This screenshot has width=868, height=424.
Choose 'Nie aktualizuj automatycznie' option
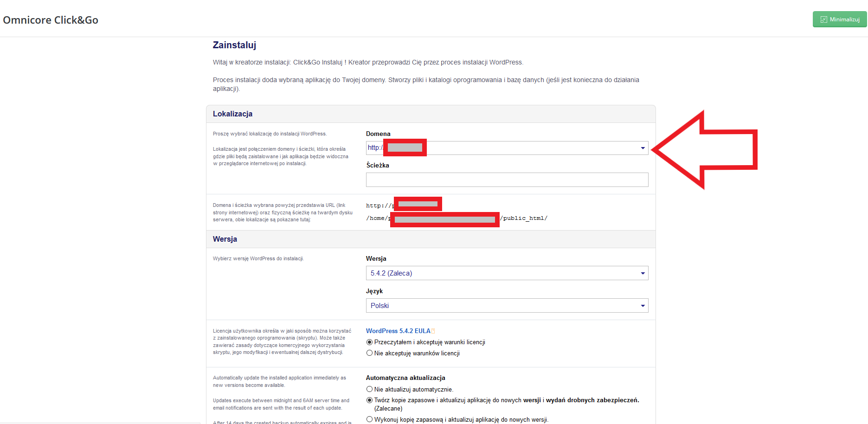(x=370, y=390)
